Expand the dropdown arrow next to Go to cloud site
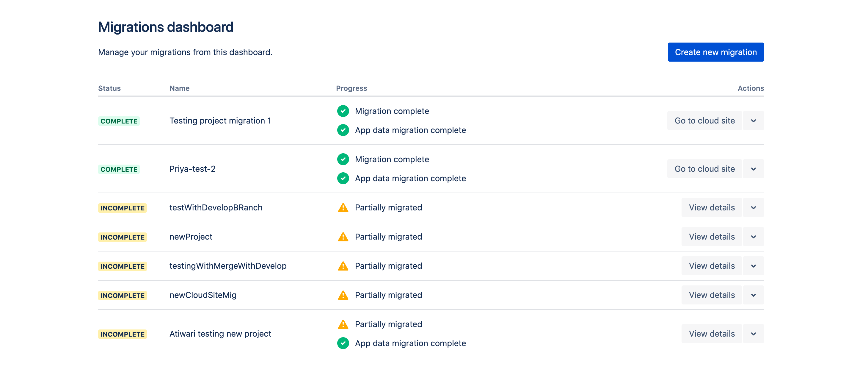868x375 pixels. pyautogui.click(x=754, y=120)
